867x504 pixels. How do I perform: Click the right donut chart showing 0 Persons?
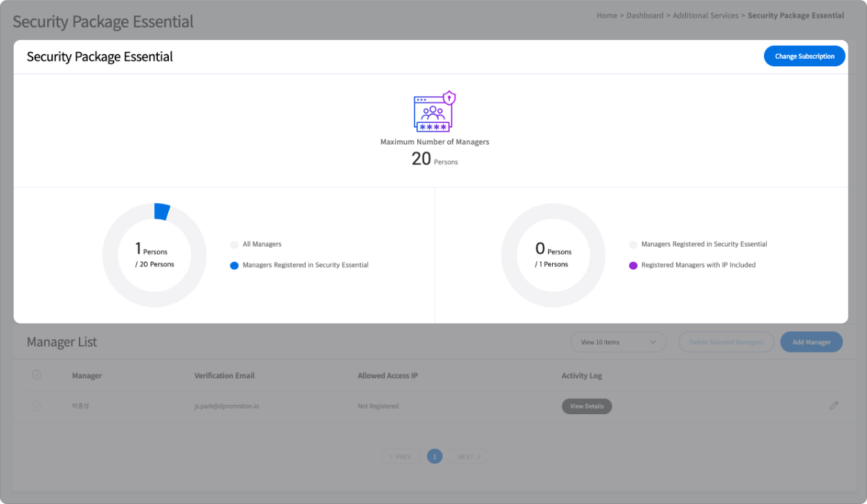[x=553, y=255]
